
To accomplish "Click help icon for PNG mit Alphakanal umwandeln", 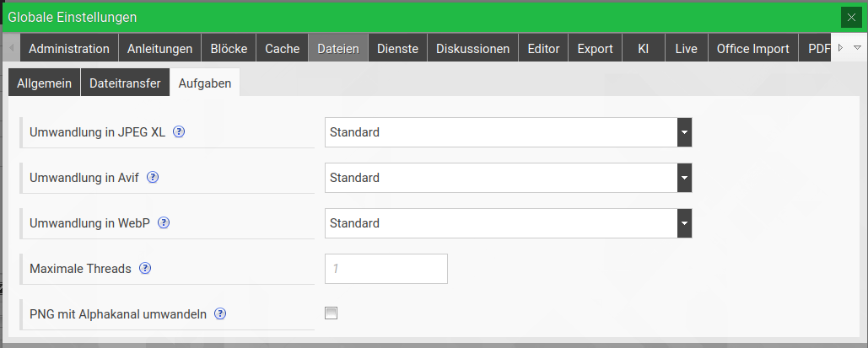I will pos(220,314).
